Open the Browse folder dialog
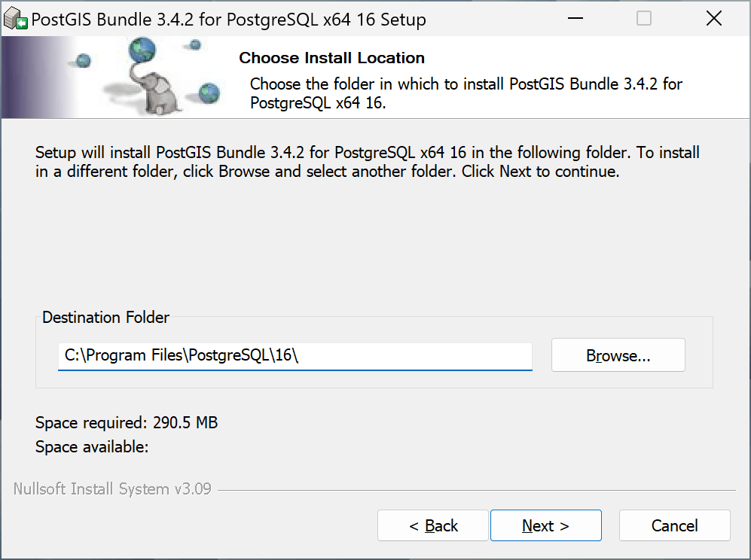This screenshot has height=560, width=751. point(618,355)
